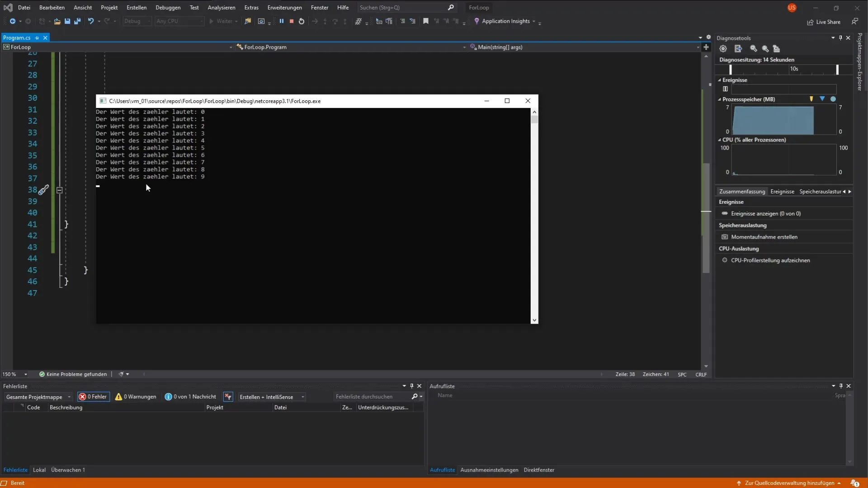Toggle the 0 Warnungen filter
868x488 pixels.
[136, 397]
